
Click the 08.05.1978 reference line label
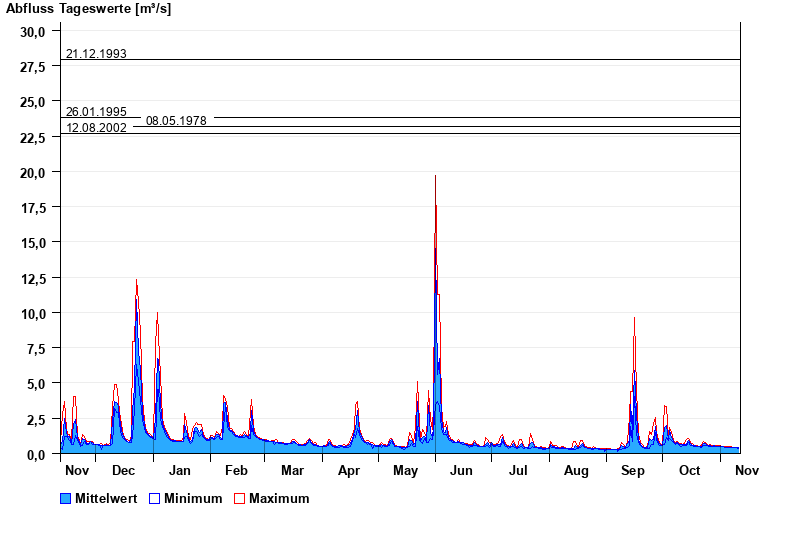(176, 121)
